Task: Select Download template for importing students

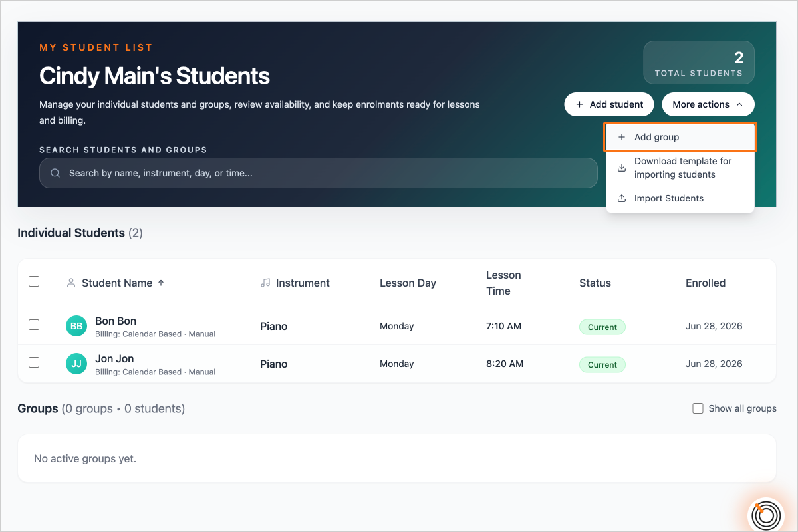Action: pyautogui.click(x=680, y=168)
